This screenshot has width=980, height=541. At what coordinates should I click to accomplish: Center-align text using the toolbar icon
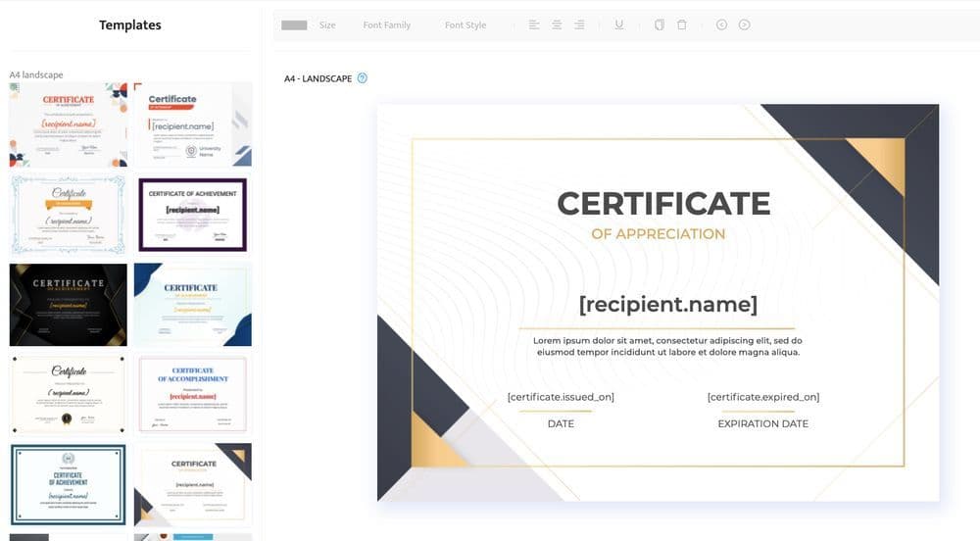[557, 25]
